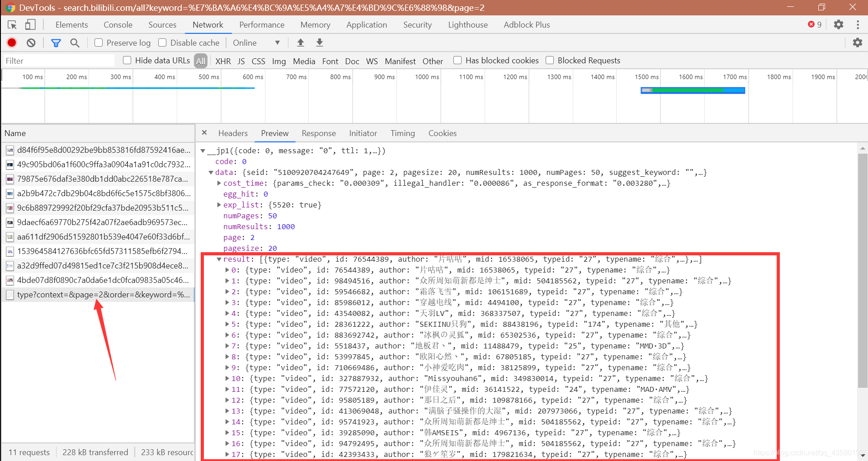Open the Performance panel
868x461 pixels.
[262, 25]
